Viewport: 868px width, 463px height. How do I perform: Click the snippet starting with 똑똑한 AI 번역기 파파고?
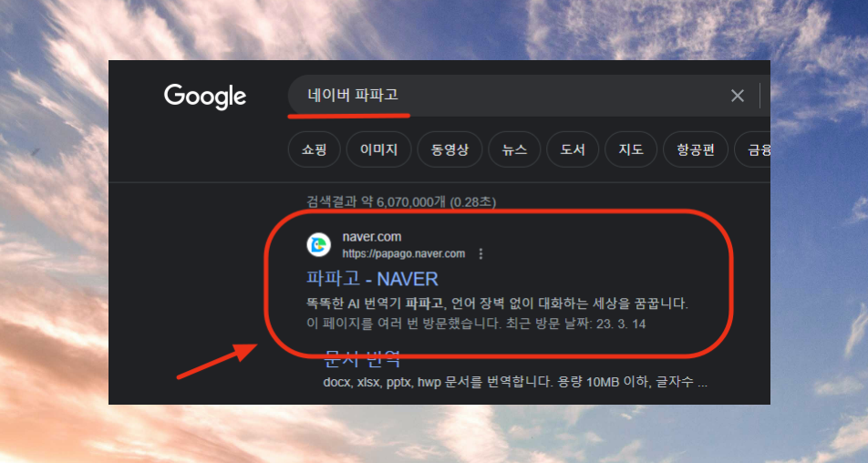497,304
